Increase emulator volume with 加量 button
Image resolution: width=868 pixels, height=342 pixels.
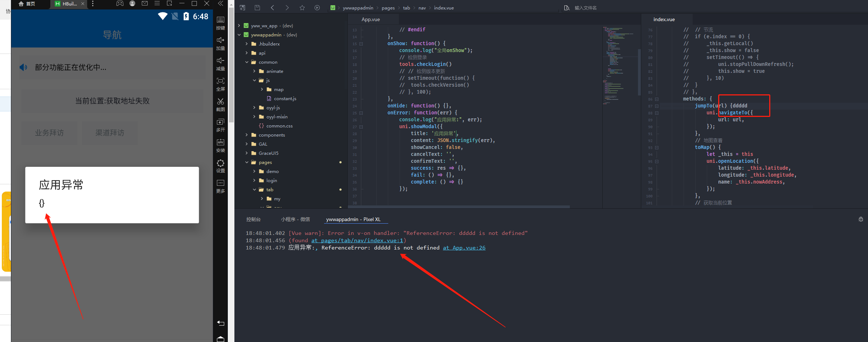pyautogui.click(x=221, y=43)
